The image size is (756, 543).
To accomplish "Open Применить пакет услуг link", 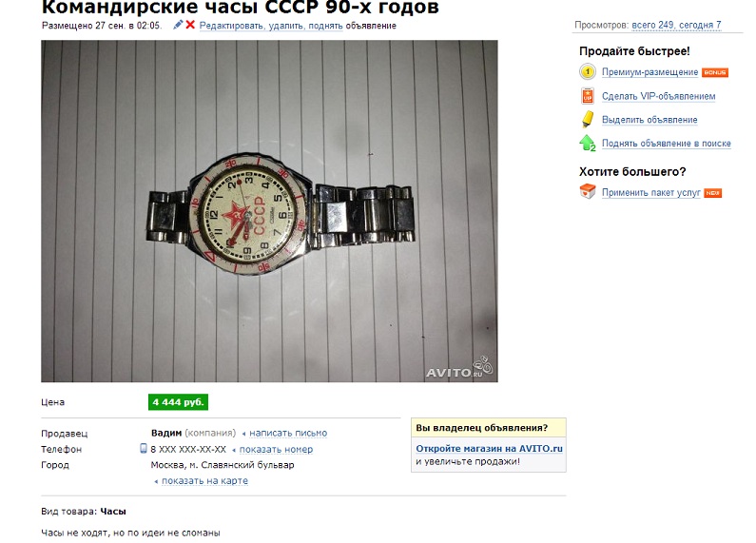I will [650, 192].
